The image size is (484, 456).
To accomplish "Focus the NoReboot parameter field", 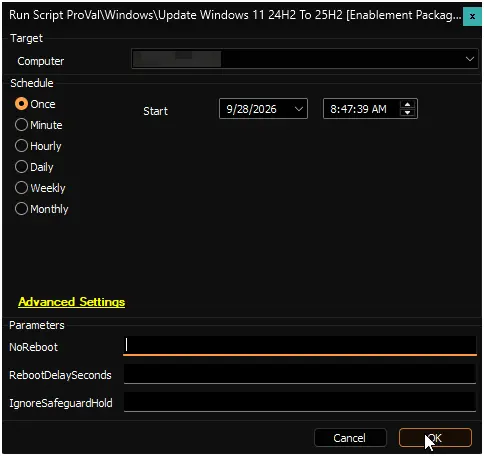I will 300,346.
